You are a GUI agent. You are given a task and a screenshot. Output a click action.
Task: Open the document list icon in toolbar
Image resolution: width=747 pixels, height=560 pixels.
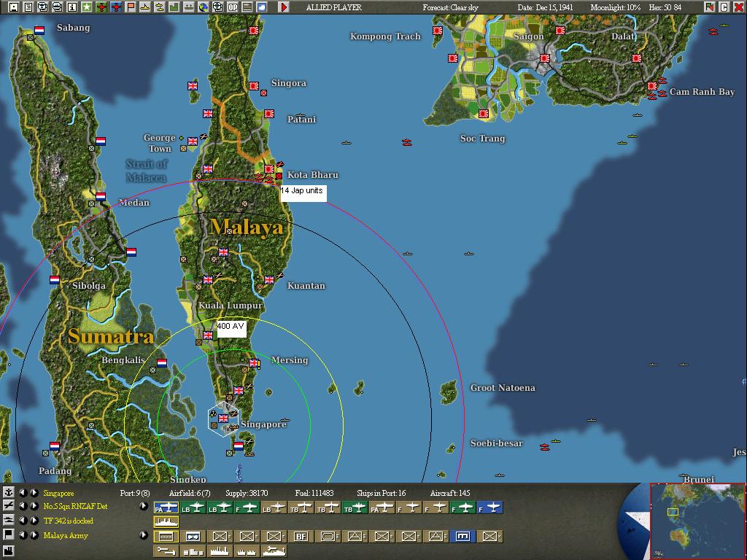(x=28, y=7)
